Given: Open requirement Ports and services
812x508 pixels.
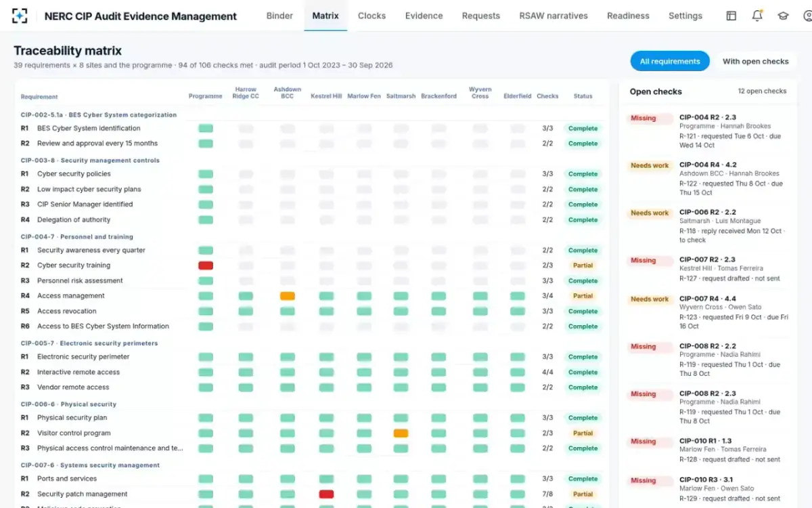Looking at the screenshot, I should click(x=67, y=479).
